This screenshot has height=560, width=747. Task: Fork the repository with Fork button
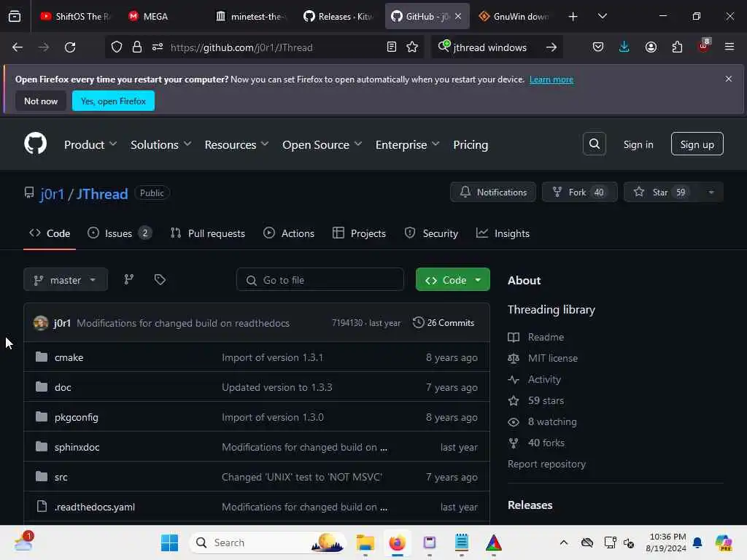579,192
